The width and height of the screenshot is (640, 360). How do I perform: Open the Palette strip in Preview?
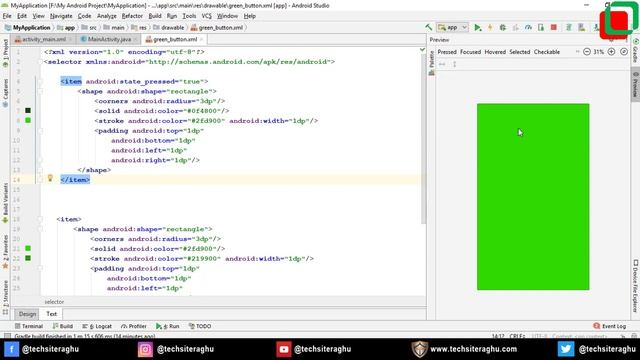[x=432, y=63]
